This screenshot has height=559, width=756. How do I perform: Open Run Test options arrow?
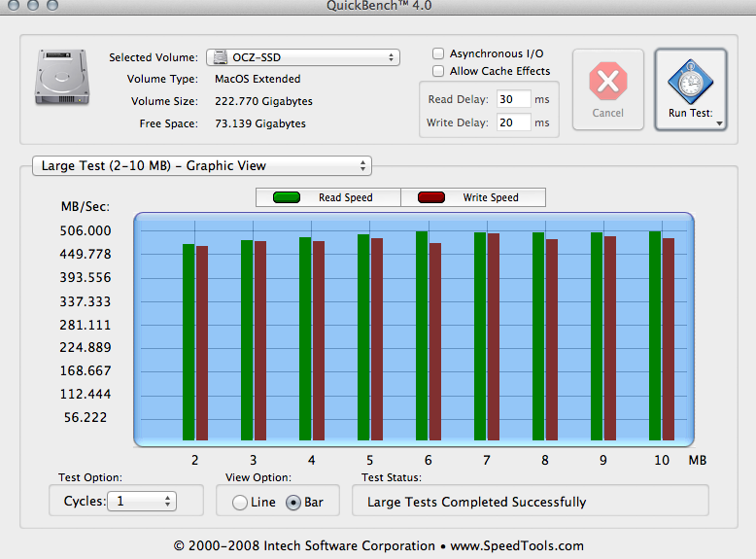pos(719,123)
